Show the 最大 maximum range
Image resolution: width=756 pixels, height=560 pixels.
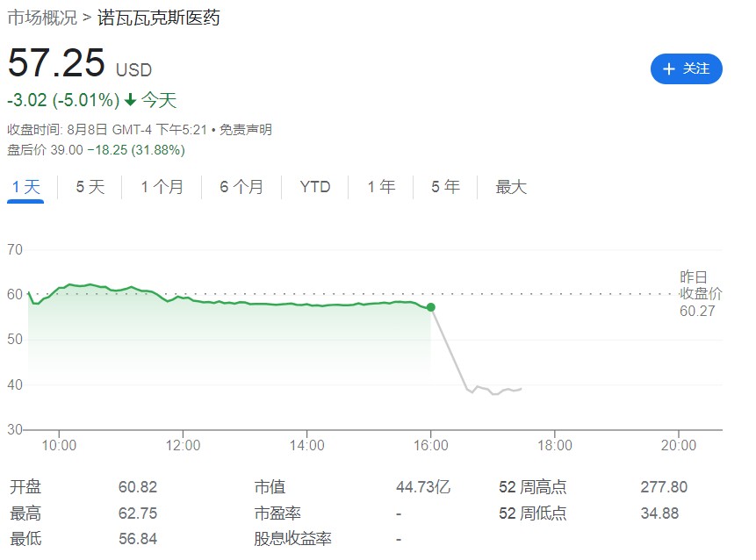511,187
